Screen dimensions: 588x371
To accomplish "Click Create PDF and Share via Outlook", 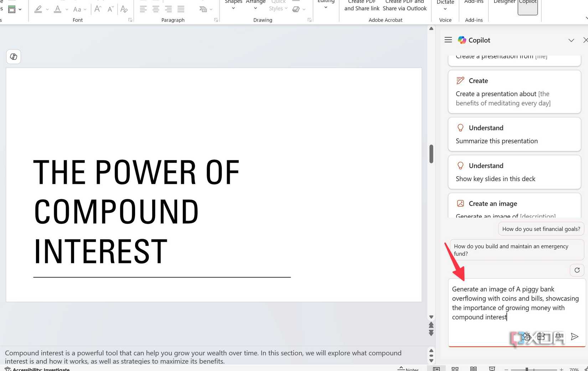I will (x=404, y=6).
